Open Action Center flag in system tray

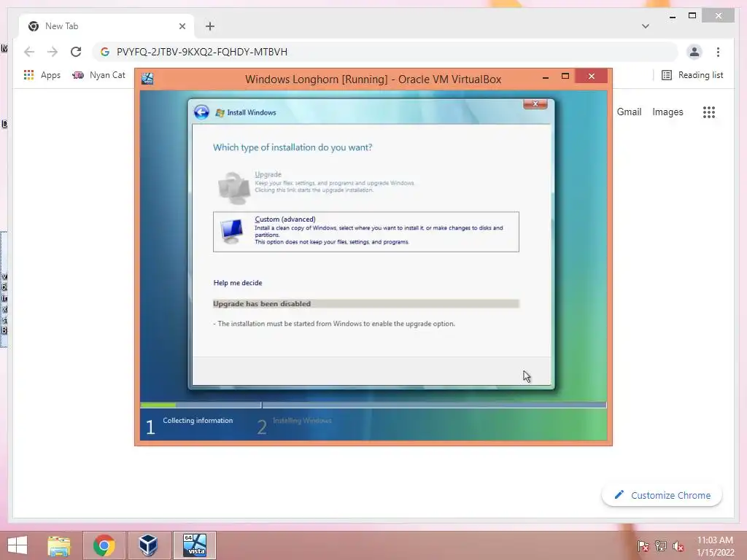click(x=643, y=546)
